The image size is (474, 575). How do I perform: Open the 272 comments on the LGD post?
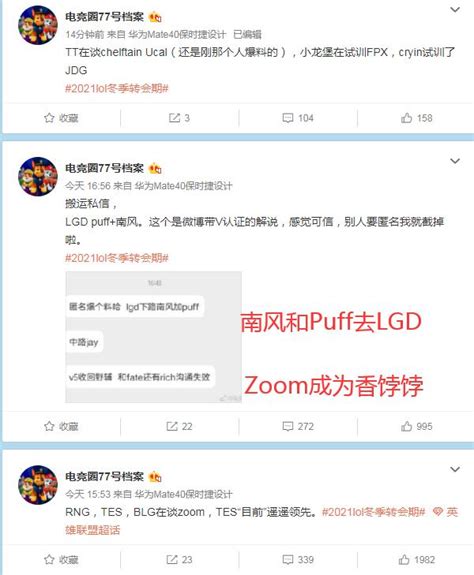tap(298, 426)
